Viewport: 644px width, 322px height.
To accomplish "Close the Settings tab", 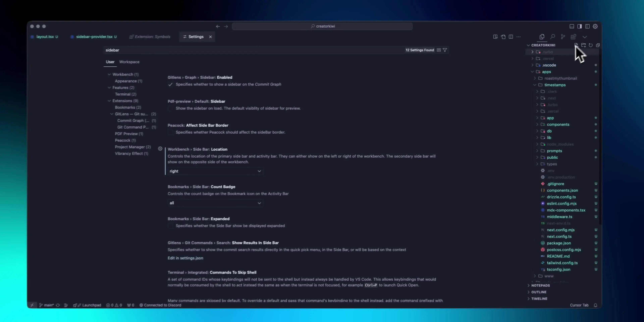I will pos(210,37).
